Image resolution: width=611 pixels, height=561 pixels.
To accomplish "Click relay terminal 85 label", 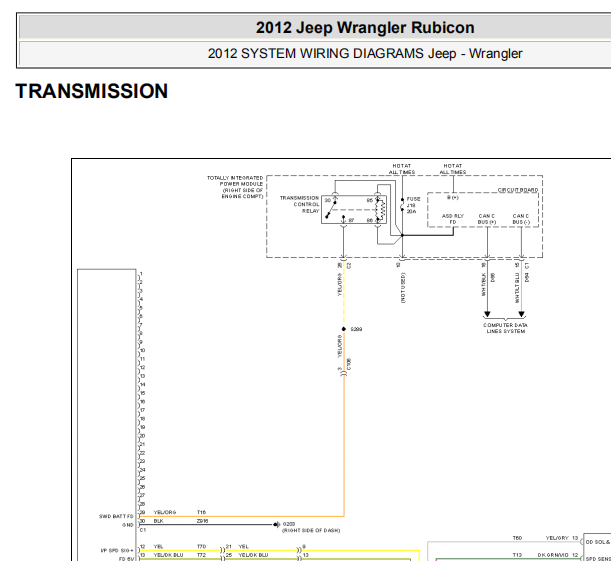I will pyautogui.click(x=369, y=201).
